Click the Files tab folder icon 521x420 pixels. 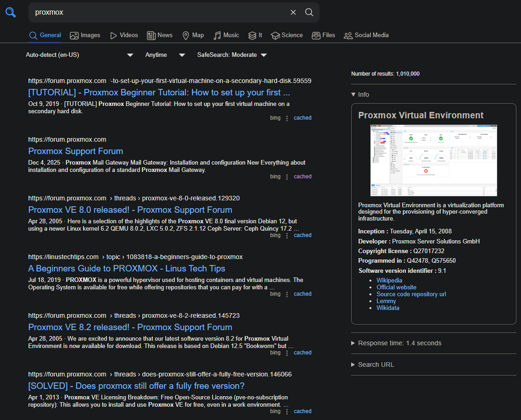coord(316,35)
